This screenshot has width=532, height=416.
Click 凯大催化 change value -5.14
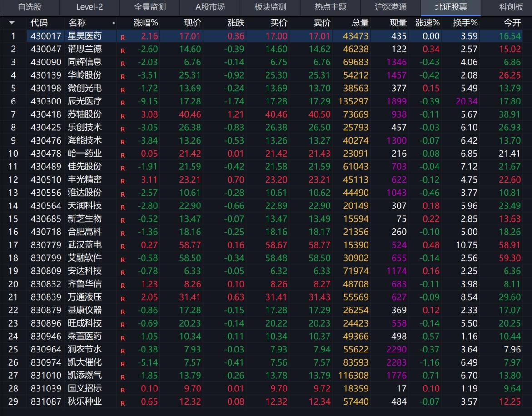pyautogui.click(x=148, y=362)
